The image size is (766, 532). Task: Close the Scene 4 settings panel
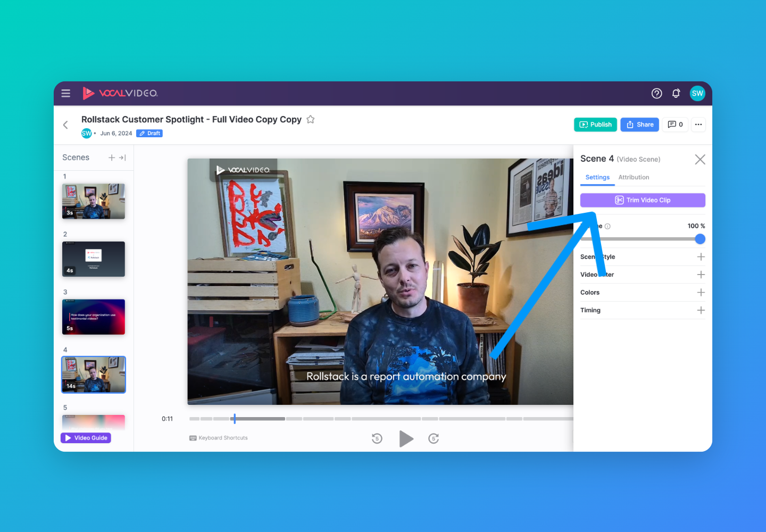click(x=700, y=160)
